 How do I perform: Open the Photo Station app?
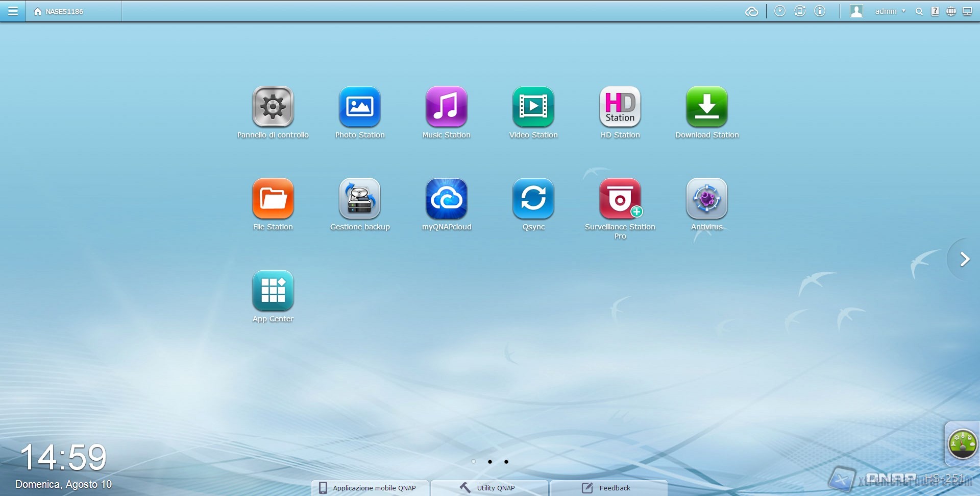pyautogui.click(x=359, y=107)
